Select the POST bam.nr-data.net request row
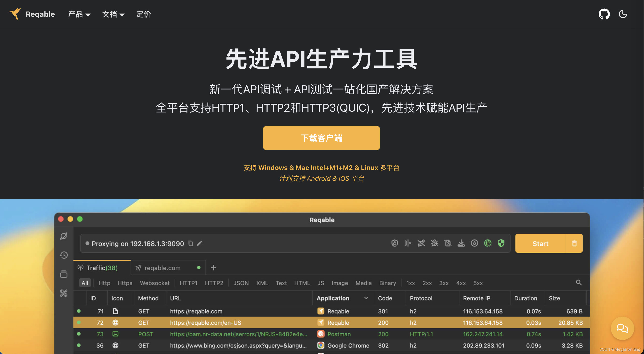 coord(331,334)
